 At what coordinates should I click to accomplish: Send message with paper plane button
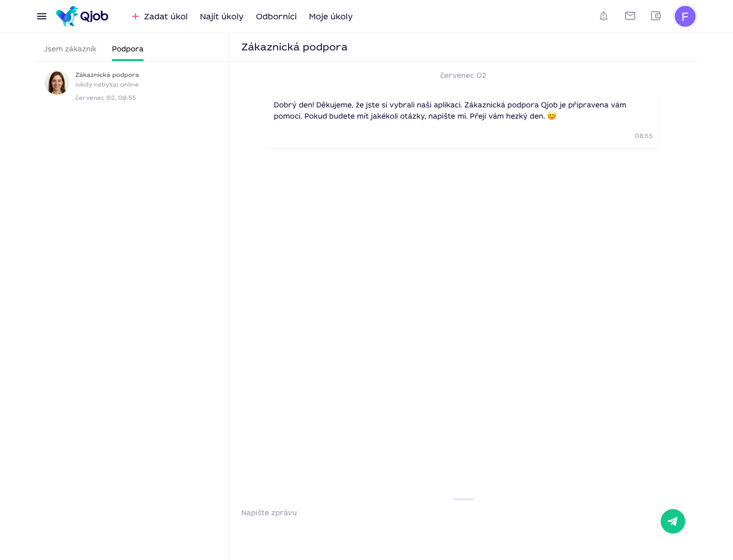[673, 521]
